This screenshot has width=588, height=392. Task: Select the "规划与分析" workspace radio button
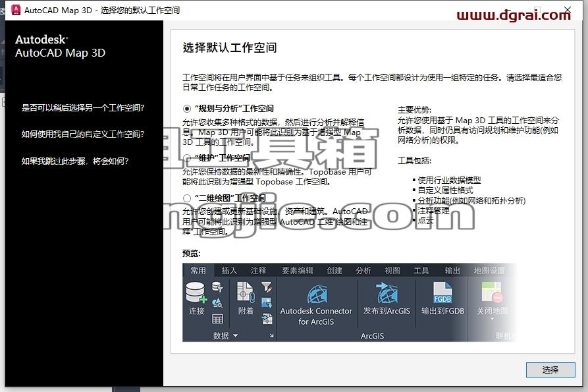[x=187, y=109]
